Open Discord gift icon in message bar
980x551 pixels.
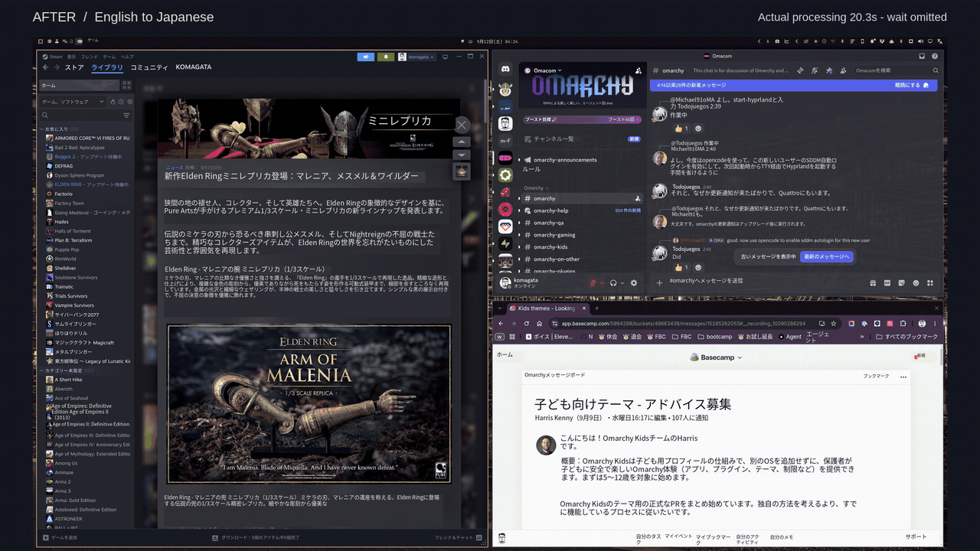(871, 283)
